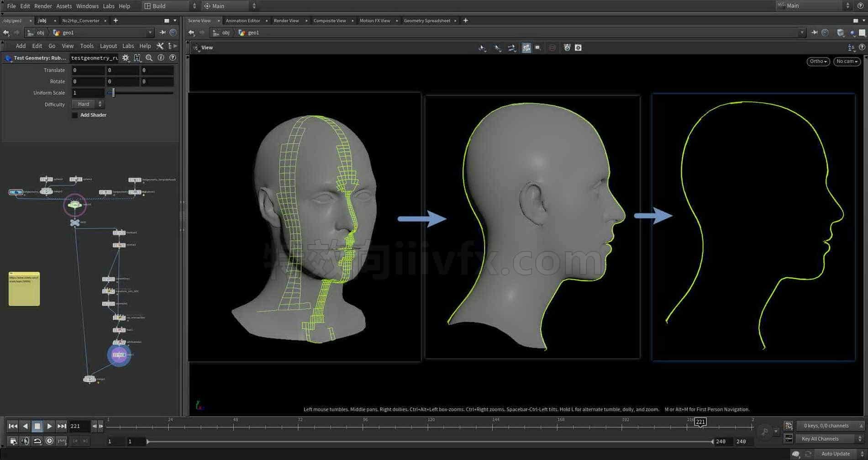The width and height of the screenshot is (868, 460).
Task: Toggle the audio scrub speaker icon
Action: tap(25, 441)
